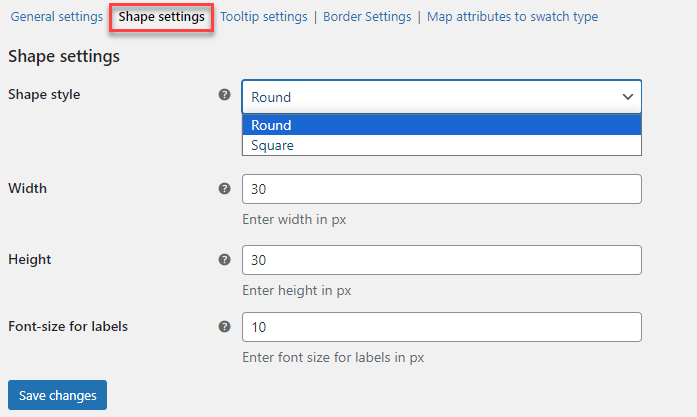Viewport: 697px width, 417px height.
Task: Click the Font-size for labels label text
Action: 68,326
